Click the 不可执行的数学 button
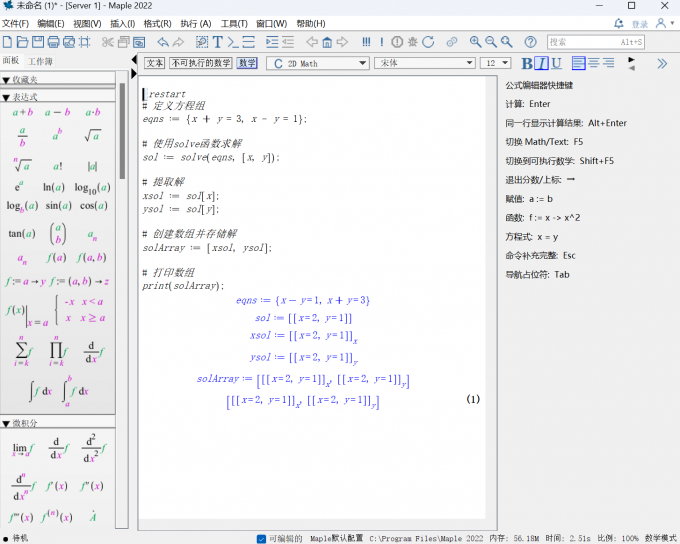Screen dimensions: 680x544 (200, 63)
